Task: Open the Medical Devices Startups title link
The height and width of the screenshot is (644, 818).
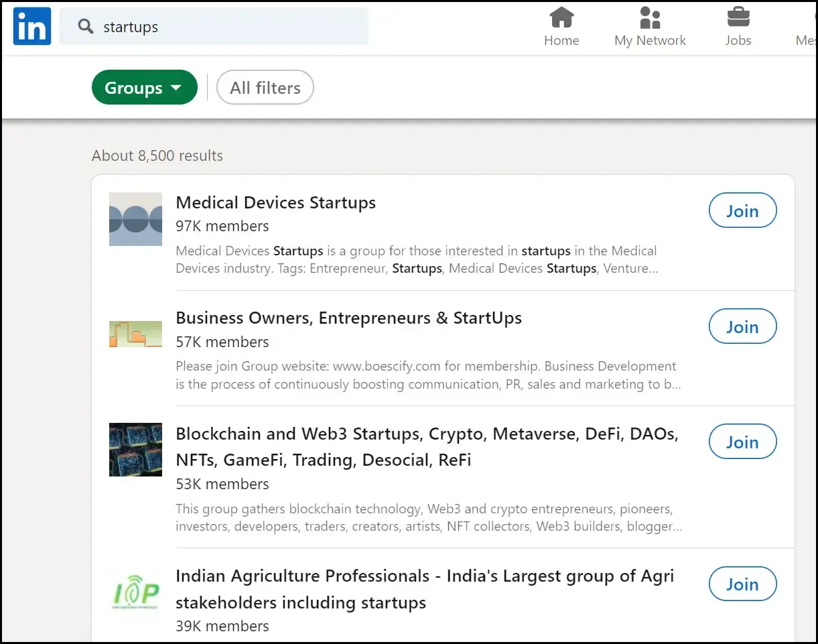Action: [x=275, y=202]
